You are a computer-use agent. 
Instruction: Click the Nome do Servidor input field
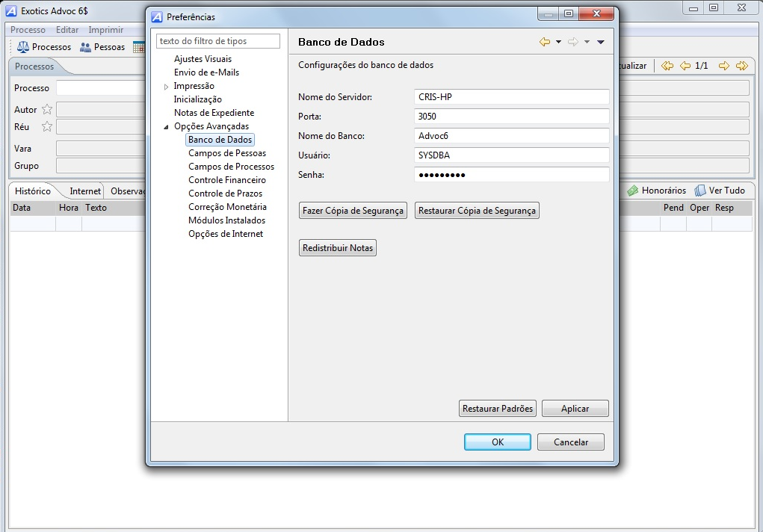pos(511,97)
